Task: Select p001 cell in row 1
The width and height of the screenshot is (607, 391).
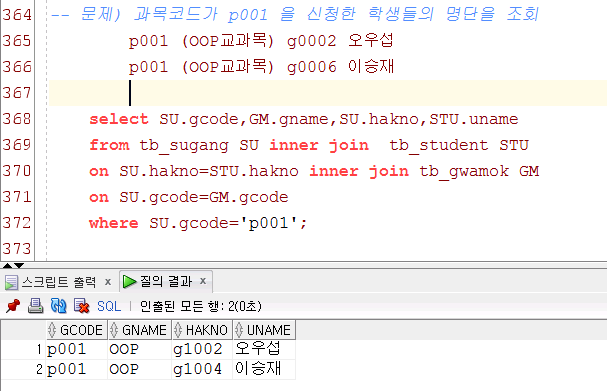Action: pos(77,349)
